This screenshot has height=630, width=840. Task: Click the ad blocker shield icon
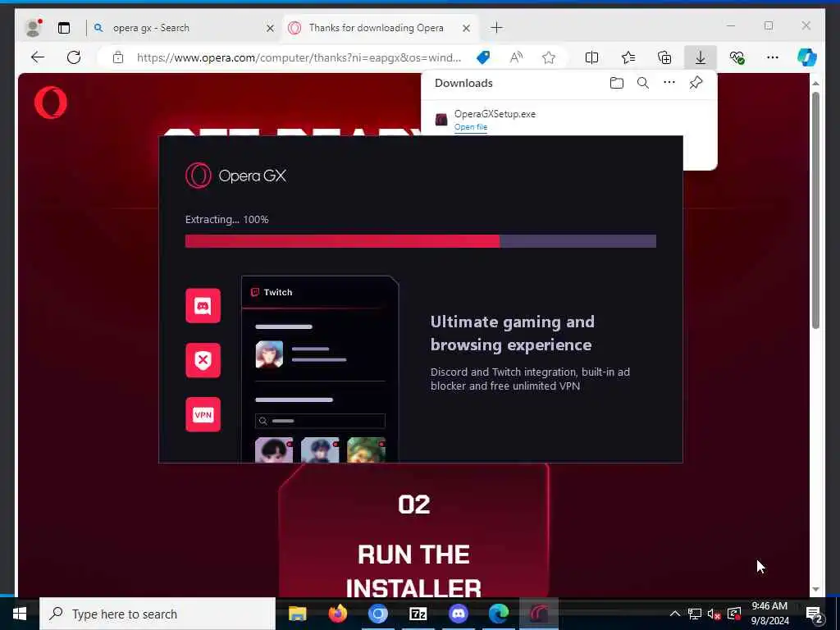[203, 361]
